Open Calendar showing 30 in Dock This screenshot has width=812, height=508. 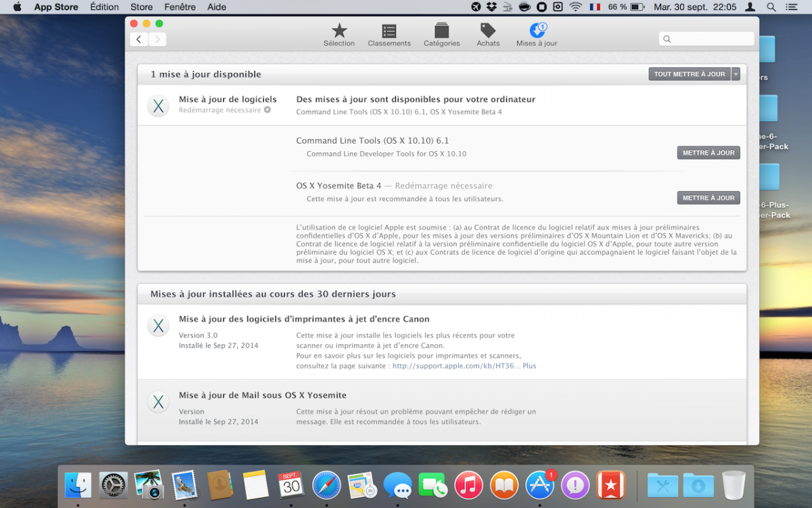(291, 486)
